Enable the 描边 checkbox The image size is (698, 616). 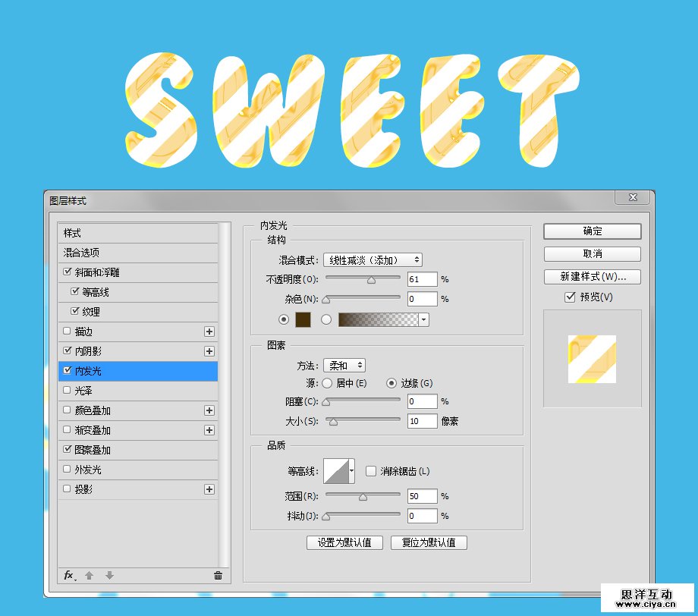[x=67, y=331]
